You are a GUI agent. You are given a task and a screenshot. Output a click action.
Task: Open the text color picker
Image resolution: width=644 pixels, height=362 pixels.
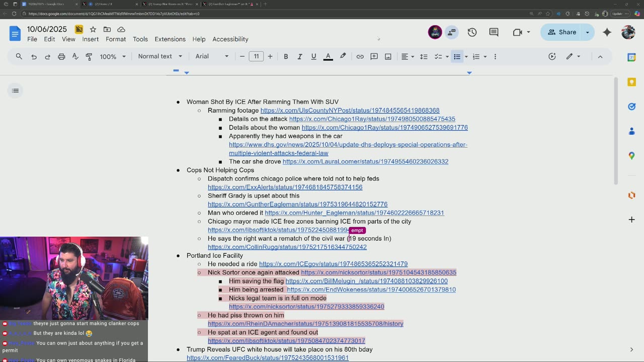click(328, 57)
